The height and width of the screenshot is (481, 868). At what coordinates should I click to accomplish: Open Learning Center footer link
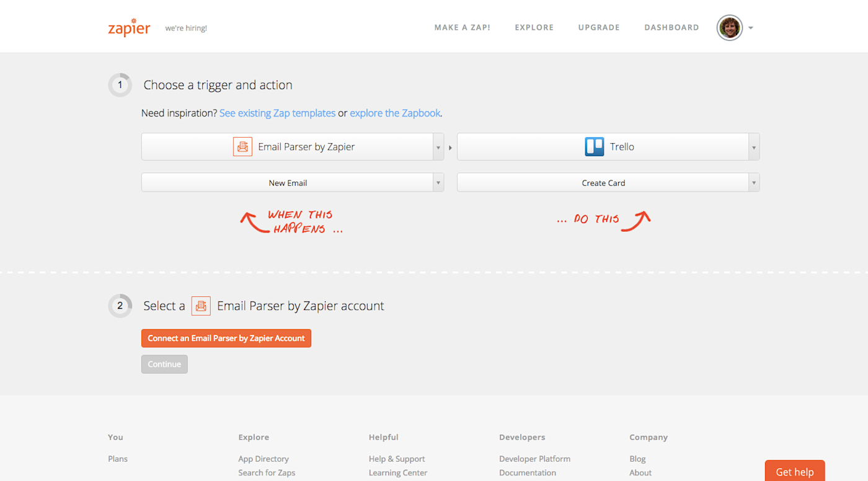398,472
